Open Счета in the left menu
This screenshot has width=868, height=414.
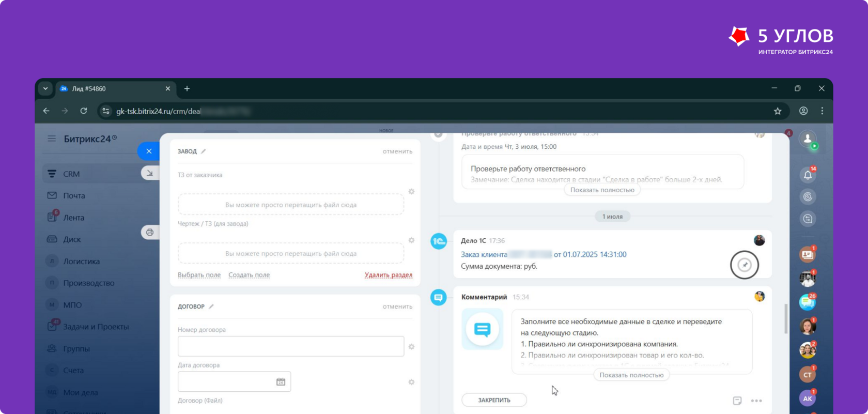click(x=73, y=370)
